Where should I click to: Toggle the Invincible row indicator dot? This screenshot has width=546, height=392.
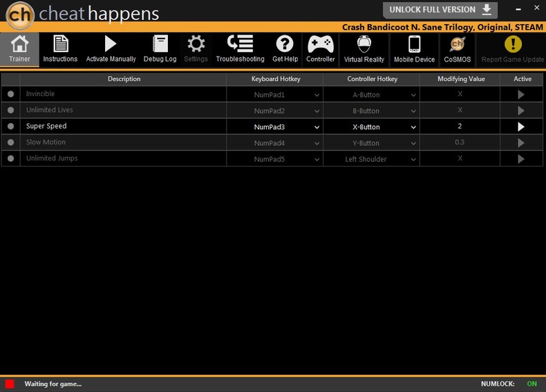11,94
